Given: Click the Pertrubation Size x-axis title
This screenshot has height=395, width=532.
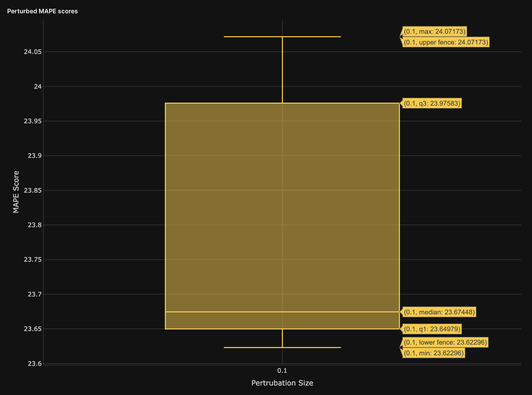Looking at the screenshot, I should coord(282,383).
